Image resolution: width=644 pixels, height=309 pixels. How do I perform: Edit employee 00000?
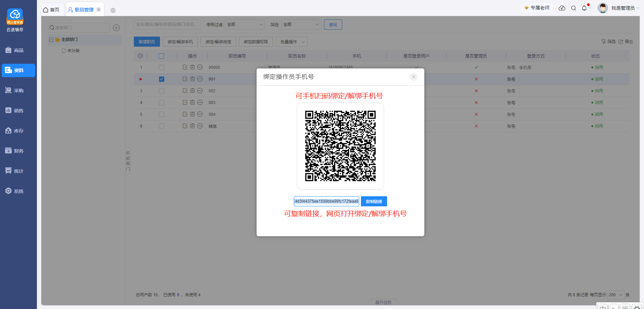(185, 67)
